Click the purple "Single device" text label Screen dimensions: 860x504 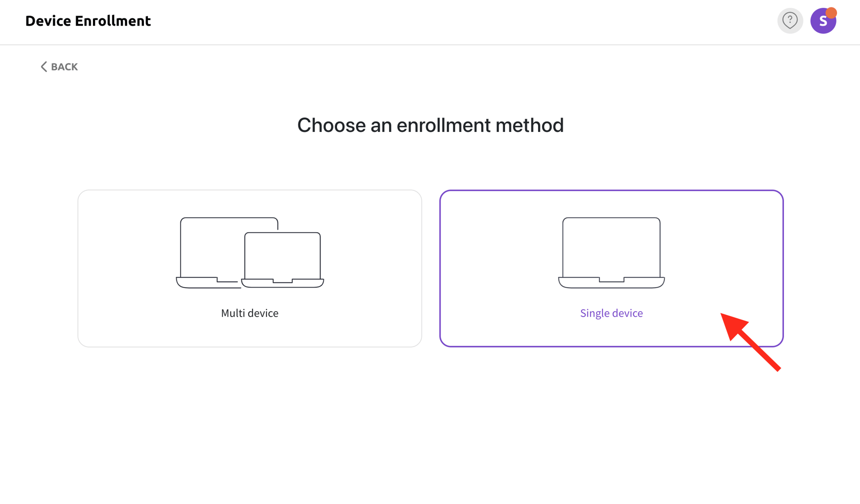[611, 313]
